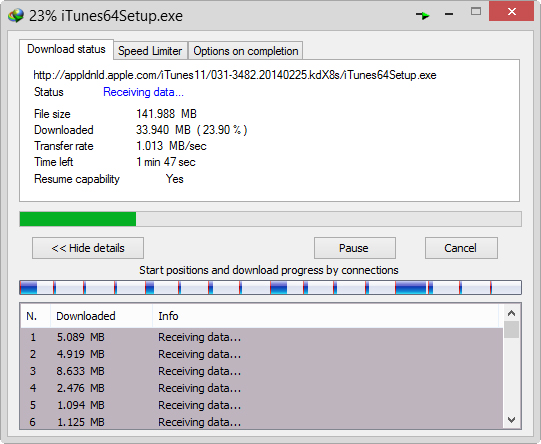
Task: Minimize the download window
Action: (449, 14)
